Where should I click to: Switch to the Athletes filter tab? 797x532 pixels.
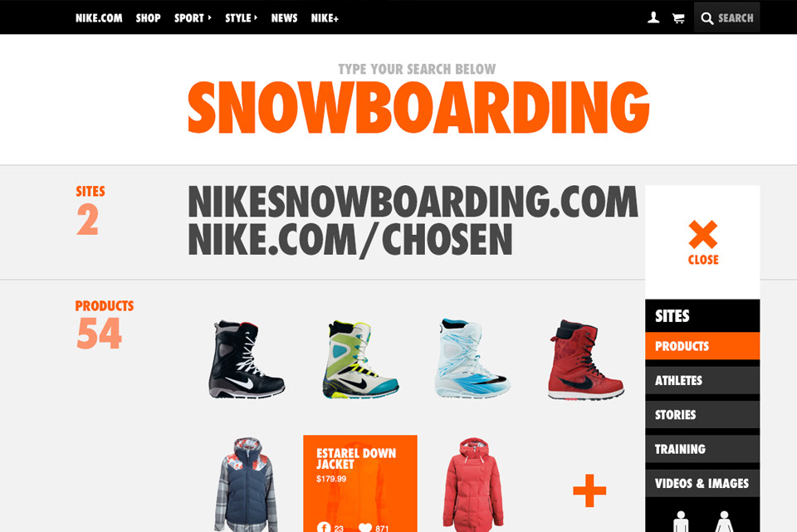click(702, 380)
